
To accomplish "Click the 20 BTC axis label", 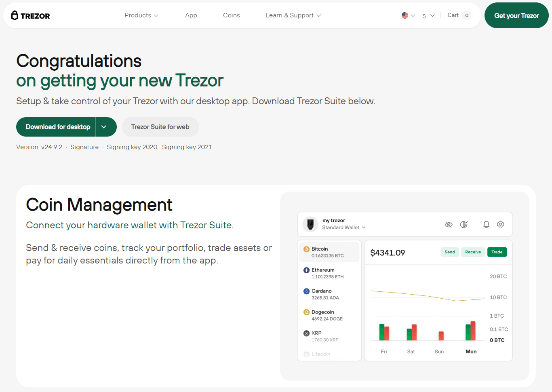I will [498, 276].
